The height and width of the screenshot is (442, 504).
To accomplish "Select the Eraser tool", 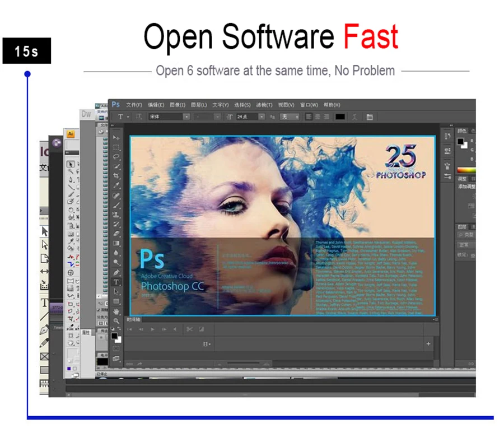I will coord(116,234).
